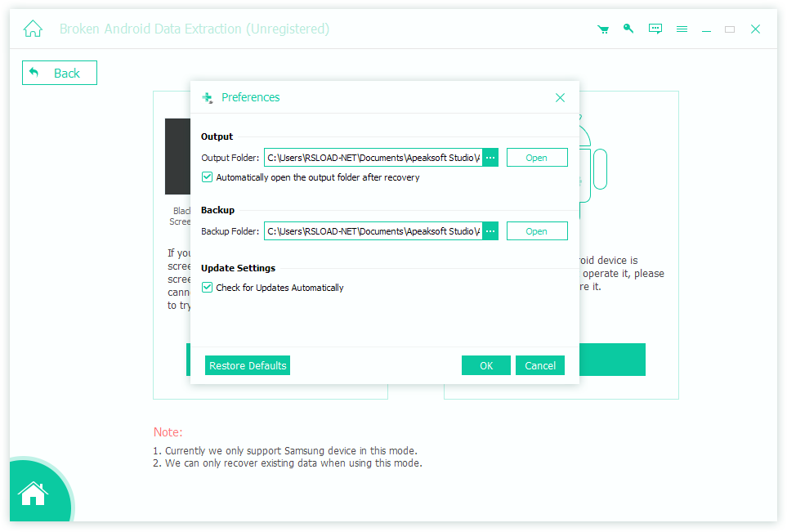Close the Preferences dialog with X
This screenshot has width=787, height=532.
pos(560,97)
